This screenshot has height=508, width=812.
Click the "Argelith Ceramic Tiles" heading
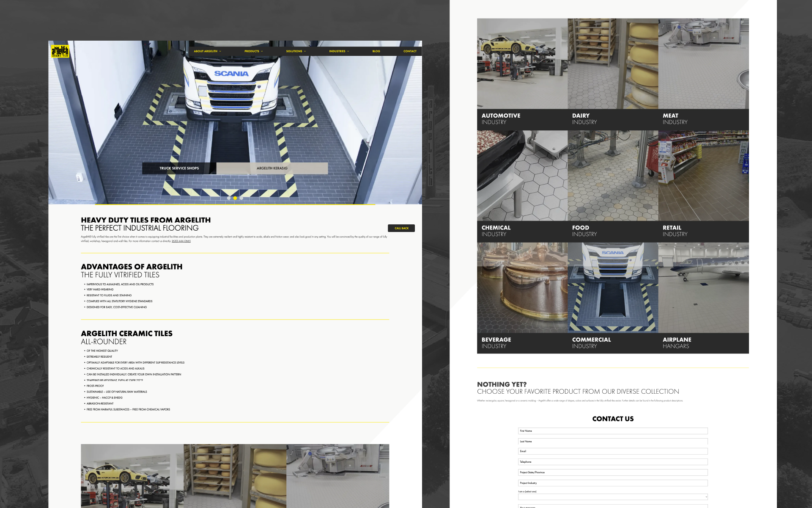pos(126,334)
